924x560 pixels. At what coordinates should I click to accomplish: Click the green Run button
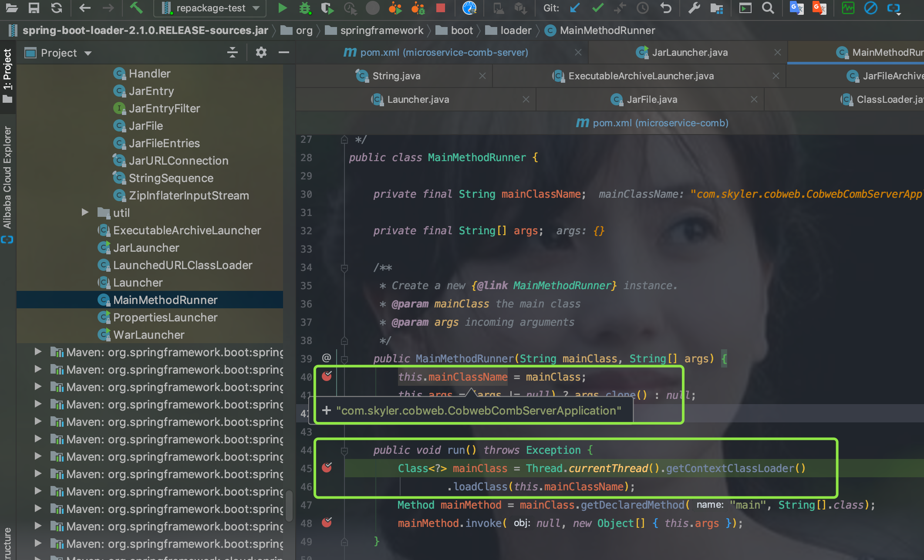pyautogui.click(x=282, y=8)
